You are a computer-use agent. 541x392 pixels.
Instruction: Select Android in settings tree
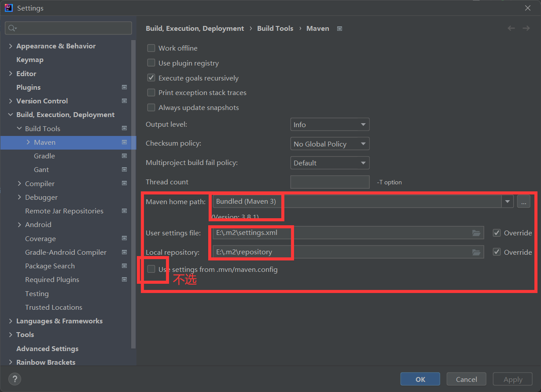[38, 225]
